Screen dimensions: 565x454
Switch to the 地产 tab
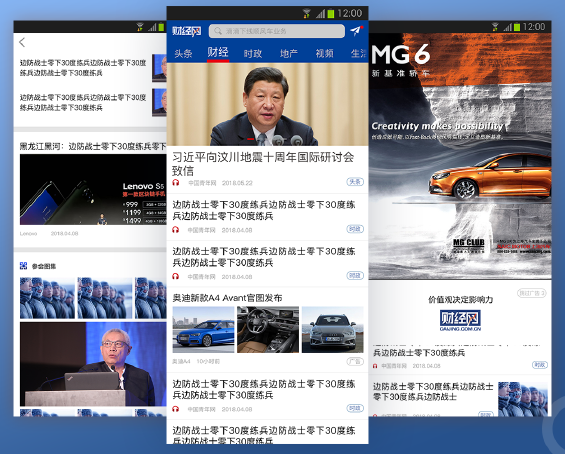point(289,53)
